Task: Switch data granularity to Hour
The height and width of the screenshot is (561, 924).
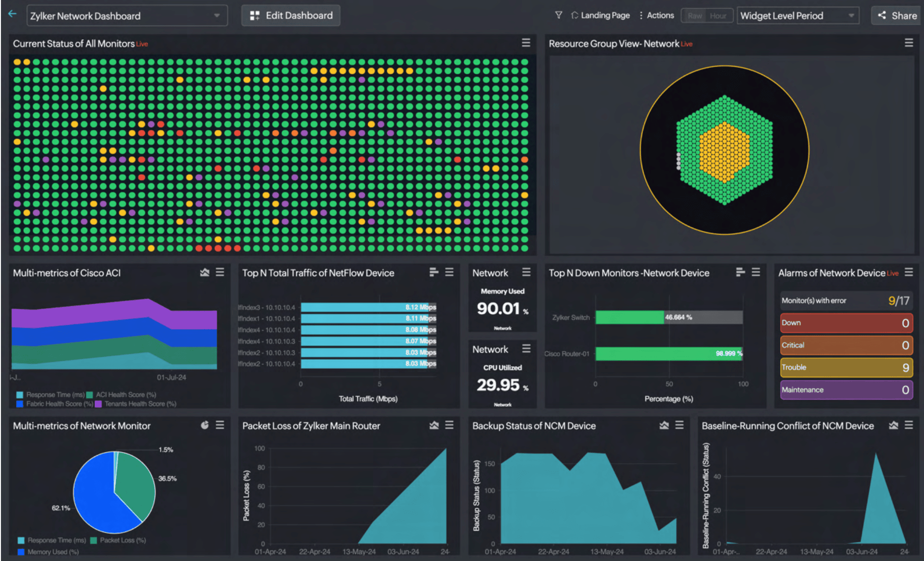Action: pyautogui.click(x=718, y=16)
